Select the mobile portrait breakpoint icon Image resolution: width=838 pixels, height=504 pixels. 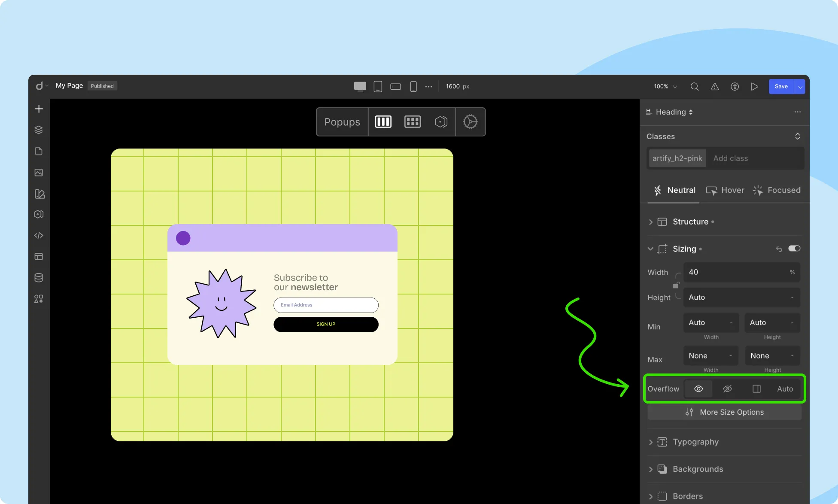click(413, 86)
